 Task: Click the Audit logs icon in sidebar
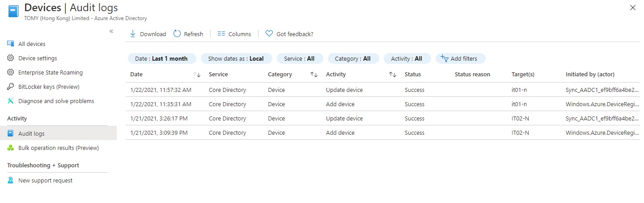(x=11, y=133)
